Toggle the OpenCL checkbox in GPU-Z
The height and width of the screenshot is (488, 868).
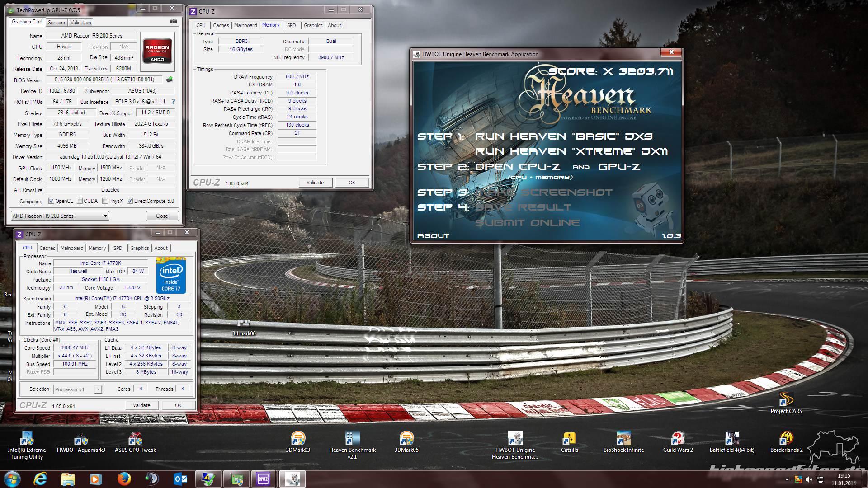[x=52, y=201]
